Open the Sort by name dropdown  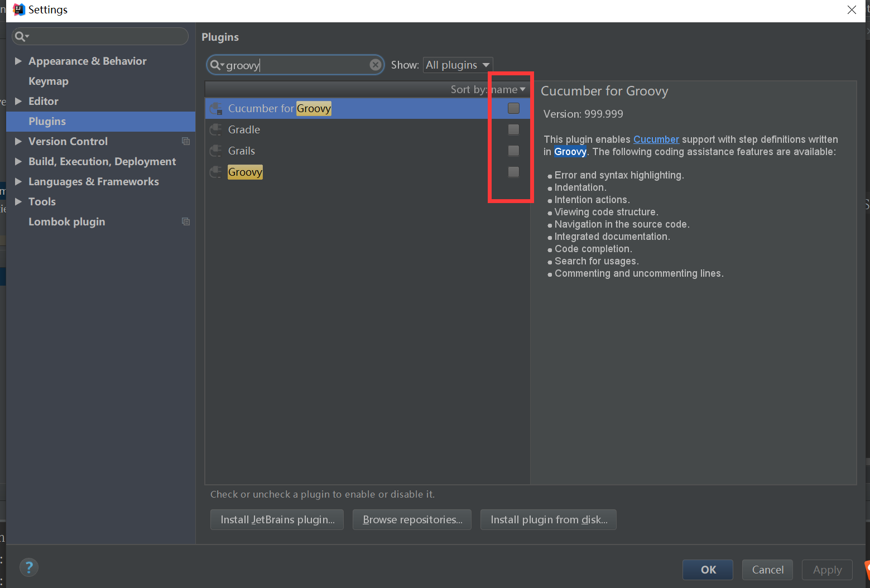coord(489,89)
